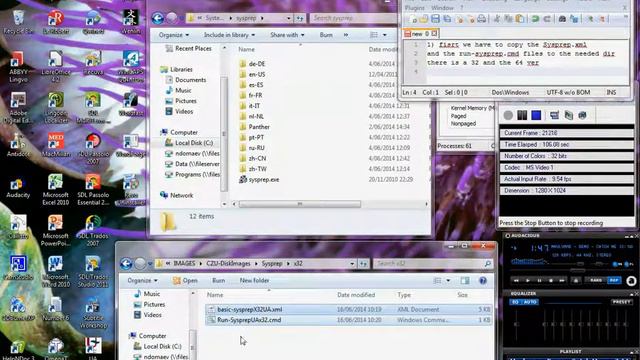Click the blue Stop button in screen recorder
The width and height of the screenshot is (640, 360).
[x=536, y=116]
